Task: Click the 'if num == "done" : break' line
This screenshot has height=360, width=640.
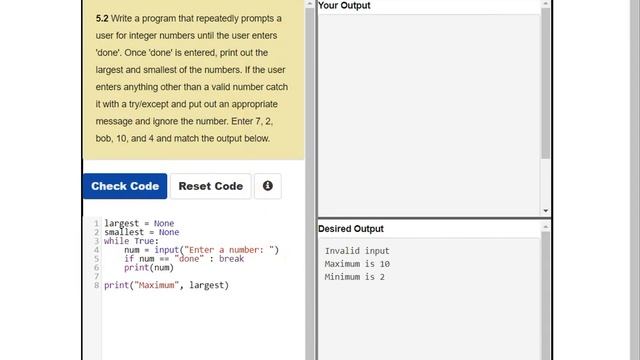Action: coord(184,259)
